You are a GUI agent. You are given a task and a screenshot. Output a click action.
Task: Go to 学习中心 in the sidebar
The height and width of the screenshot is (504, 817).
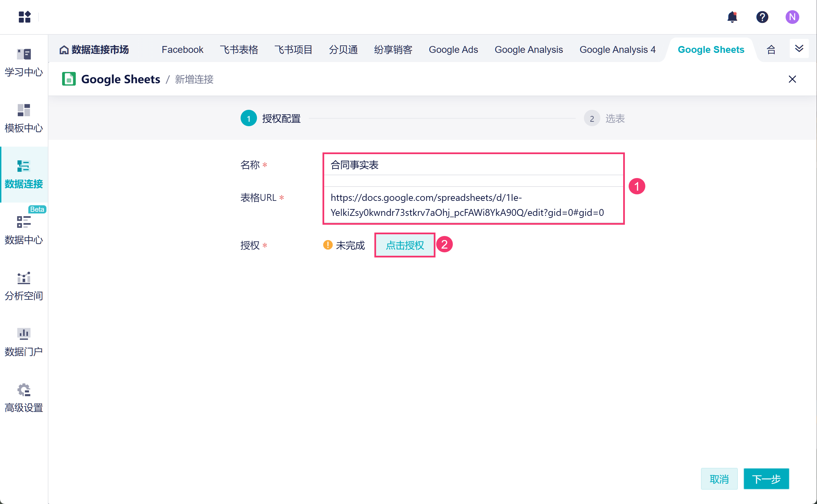click(x=24, y=63)
